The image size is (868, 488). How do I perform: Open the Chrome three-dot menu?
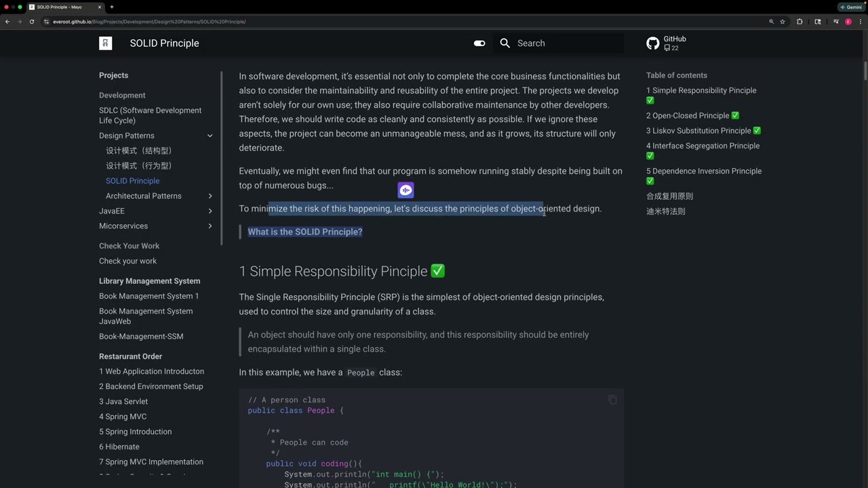[x=861, y=22]
